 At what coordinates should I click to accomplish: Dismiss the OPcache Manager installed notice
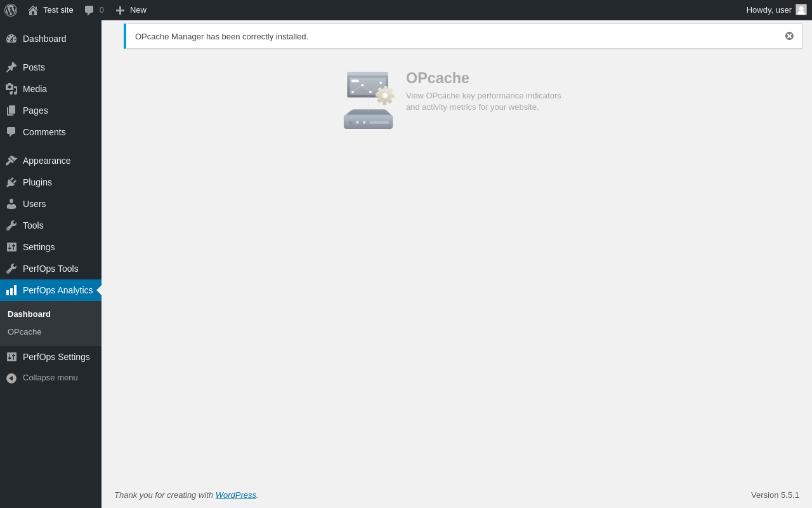coord(789,36)
